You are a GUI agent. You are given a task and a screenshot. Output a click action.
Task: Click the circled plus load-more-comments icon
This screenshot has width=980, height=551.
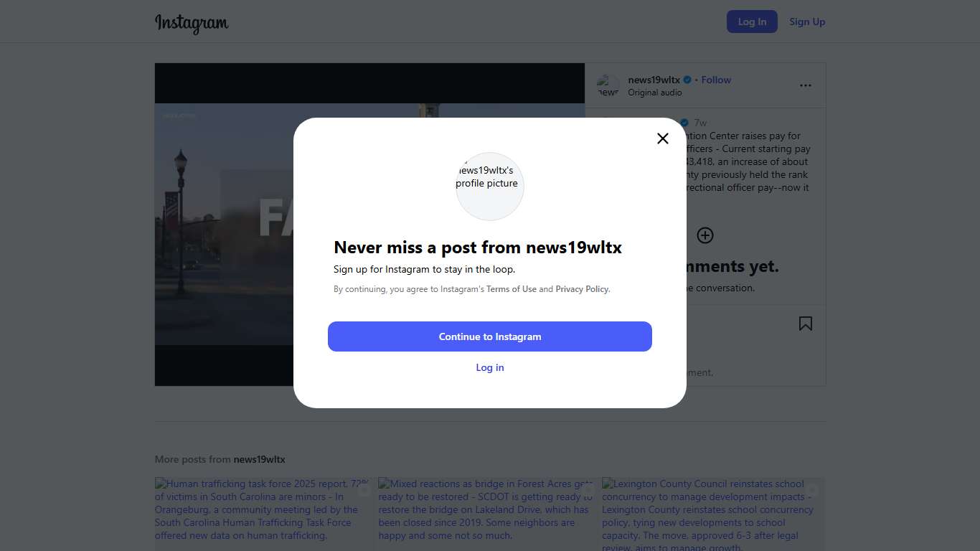coord(705,235)
